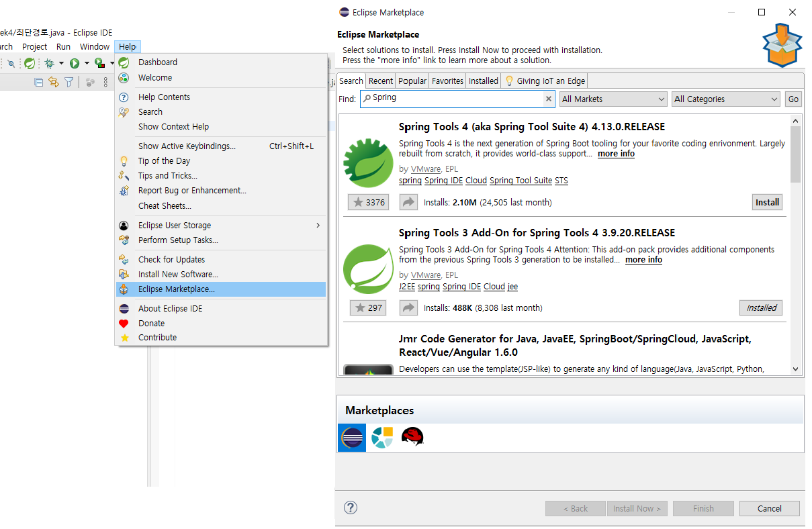This screenshot has height=529, width=812.
Task: Choose Dashboard from the Help menu
Action: point(220,62)
